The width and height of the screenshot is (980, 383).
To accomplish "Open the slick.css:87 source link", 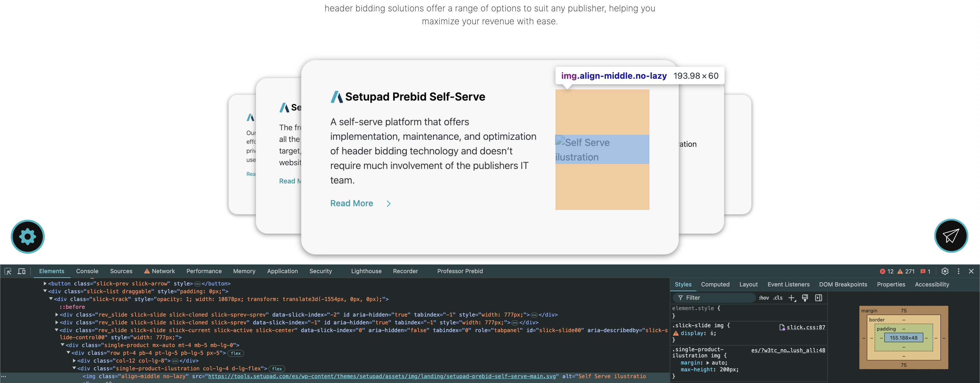I will [x=806, y=328].
